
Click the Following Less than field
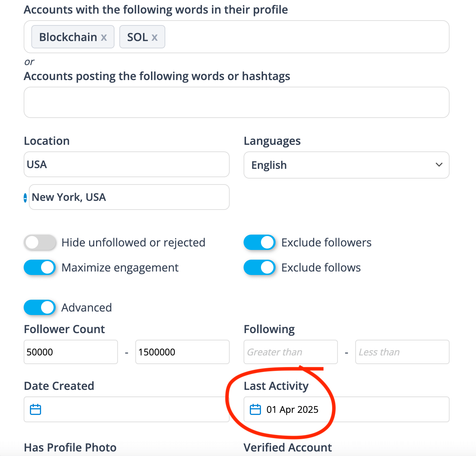(402, 352)
